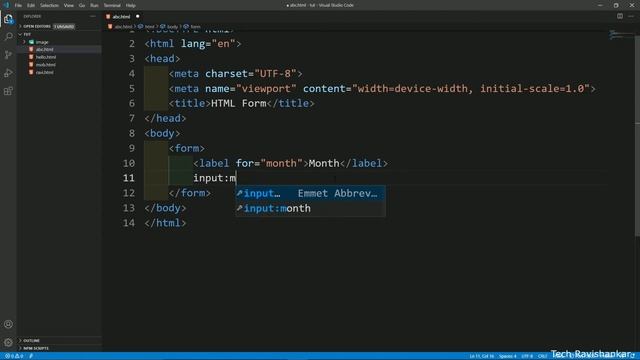Open the Run and Debug view
Viewport: 640px width, 360px height.
tap(8, 73)
